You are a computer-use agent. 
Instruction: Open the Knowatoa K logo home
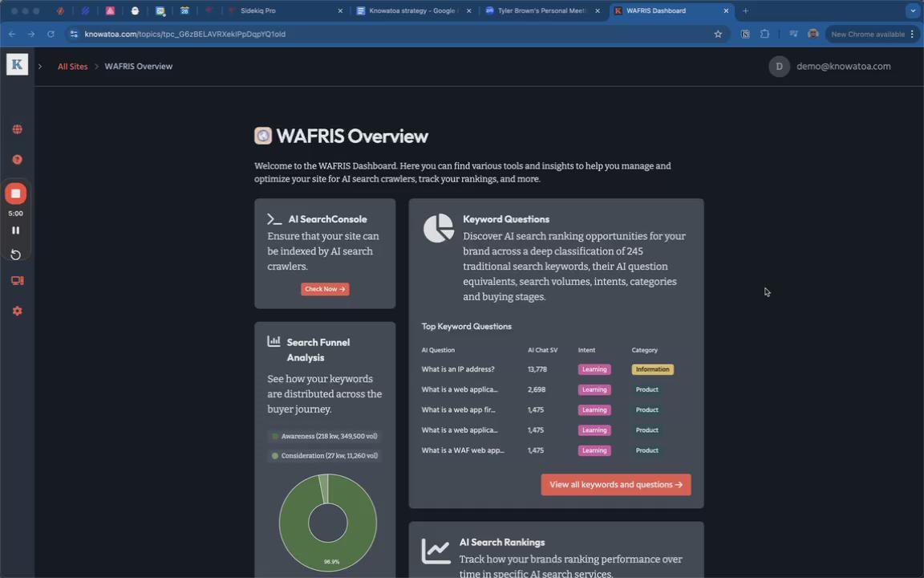coord(17,64)
